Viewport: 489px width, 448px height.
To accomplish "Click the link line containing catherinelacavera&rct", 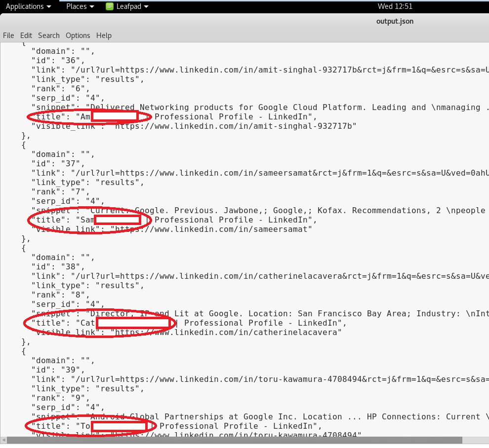I will coord(260,276).
